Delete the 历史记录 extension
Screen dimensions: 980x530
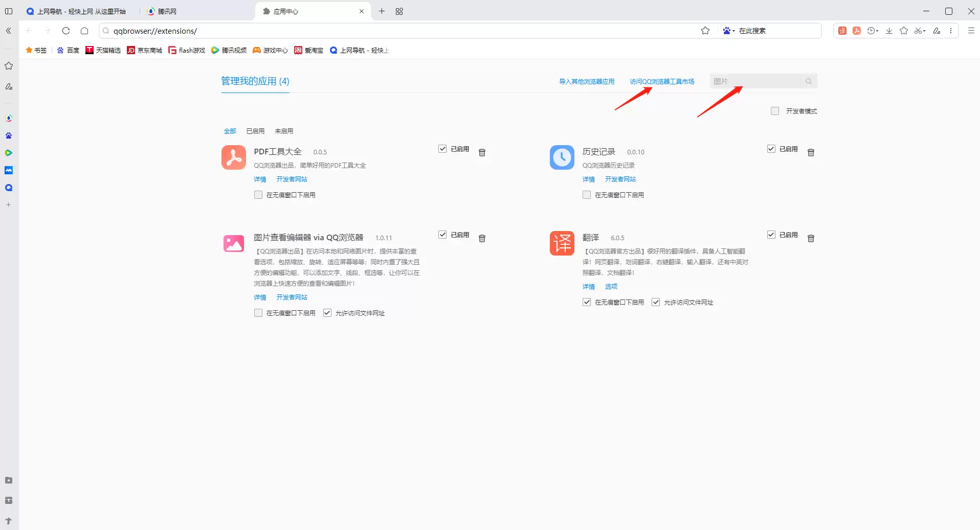811,152
